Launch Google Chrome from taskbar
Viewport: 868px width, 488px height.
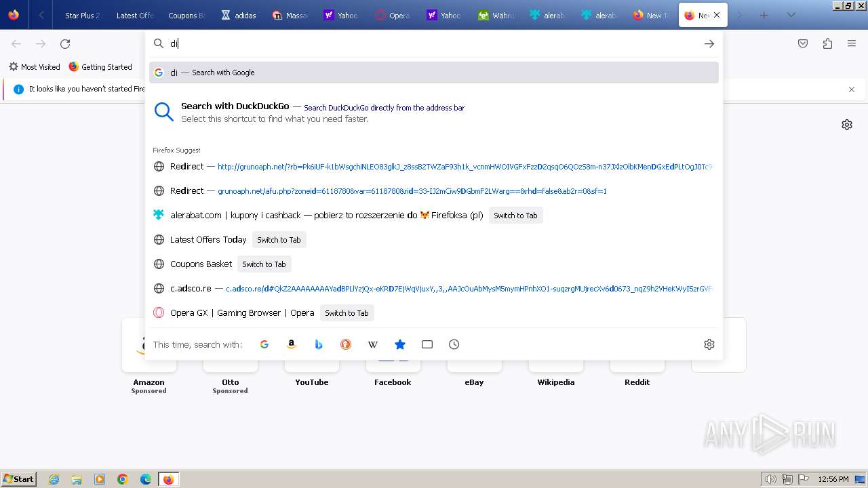coord(123,479)
